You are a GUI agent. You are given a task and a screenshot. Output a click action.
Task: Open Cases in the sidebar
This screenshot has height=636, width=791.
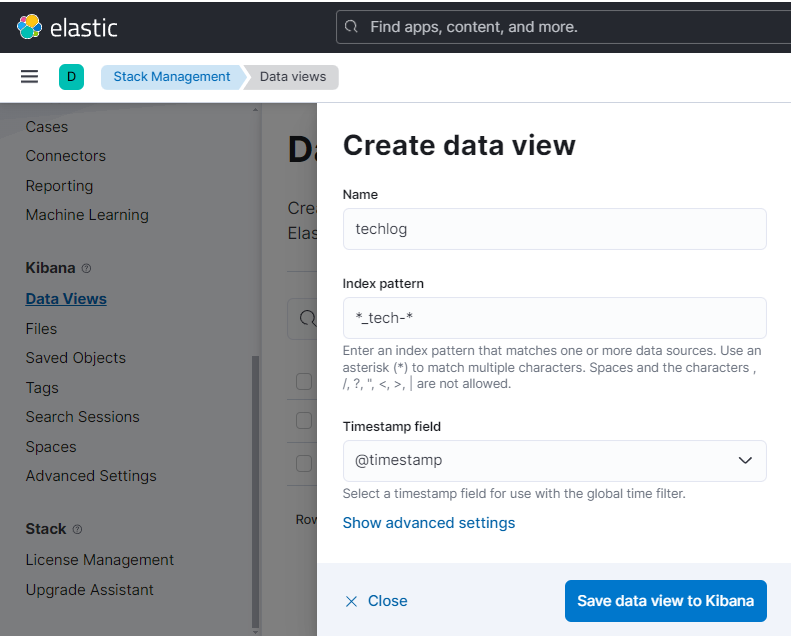pyautogui.click(x=47, y=127)
